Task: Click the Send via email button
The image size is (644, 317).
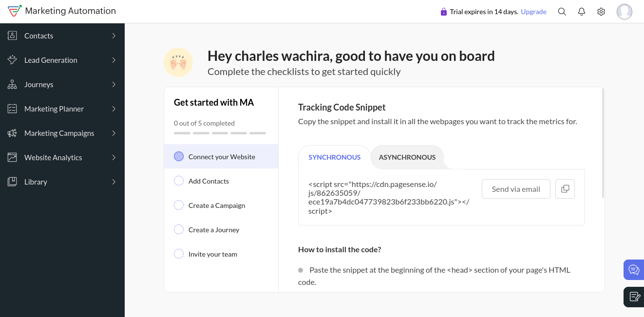Action: (516, 189)
